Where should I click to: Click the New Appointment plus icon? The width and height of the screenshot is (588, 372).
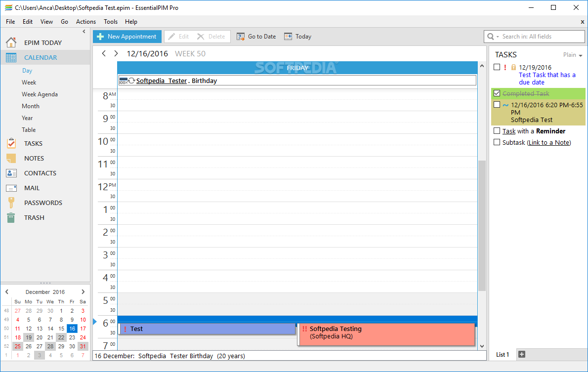[x=100, y=37]
